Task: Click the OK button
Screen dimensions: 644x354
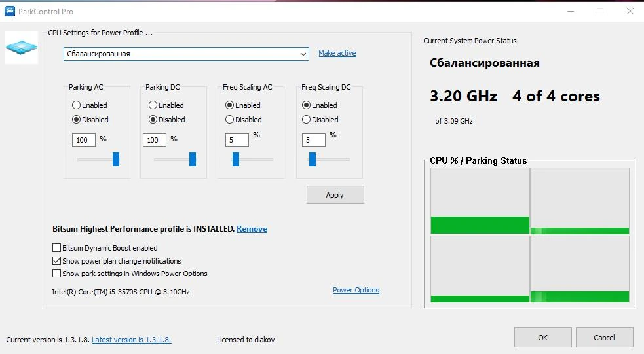Action: 543,338
